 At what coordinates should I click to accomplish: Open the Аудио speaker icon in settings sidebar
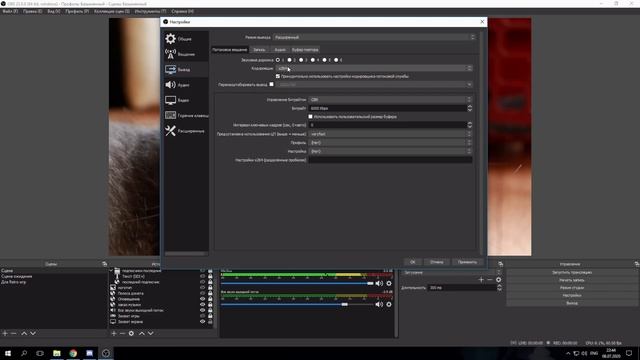[171, 85]
